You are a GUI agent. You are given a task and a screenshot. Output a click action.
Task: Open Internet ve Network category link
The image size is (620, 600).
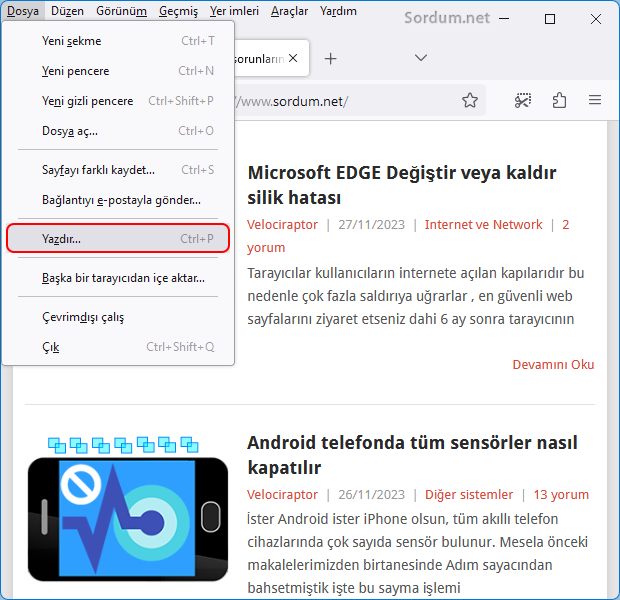tap(483, 225)
